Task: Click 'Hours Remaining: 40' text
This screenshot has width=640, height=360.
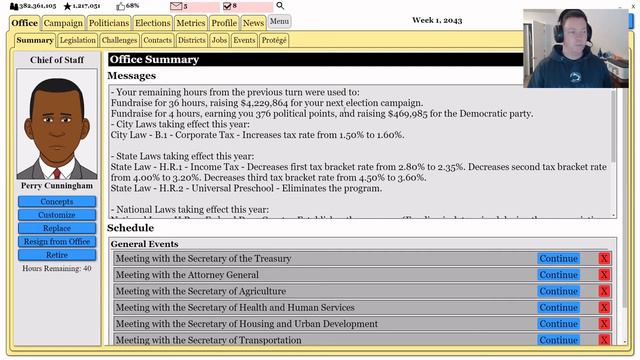Action: 57,269
